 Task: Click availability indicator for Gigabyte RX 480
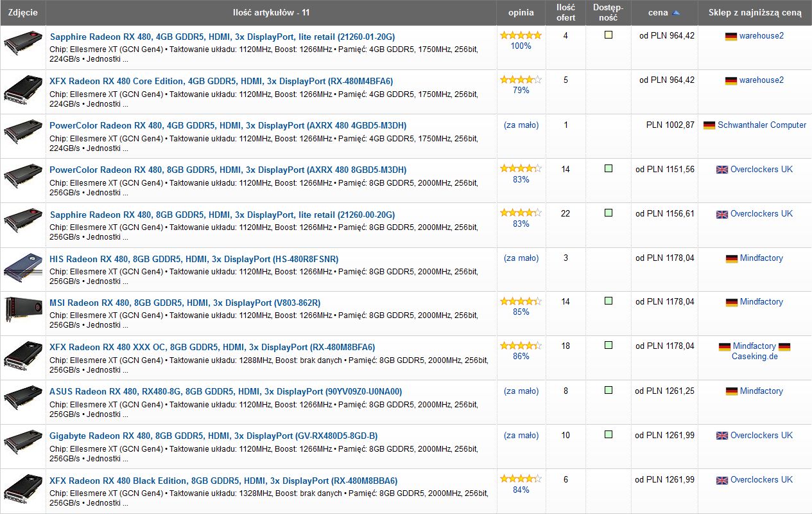click(609, 434)
